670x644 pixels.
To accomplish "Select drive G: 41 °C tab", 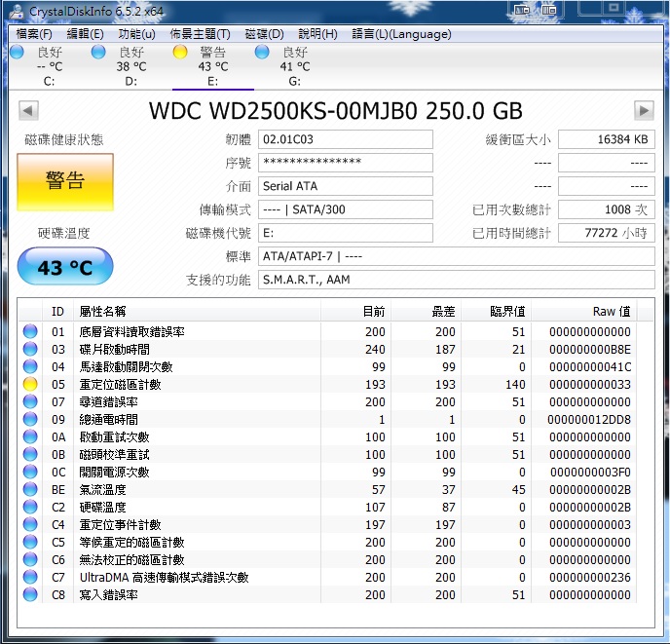I will [x=294, y=66].
